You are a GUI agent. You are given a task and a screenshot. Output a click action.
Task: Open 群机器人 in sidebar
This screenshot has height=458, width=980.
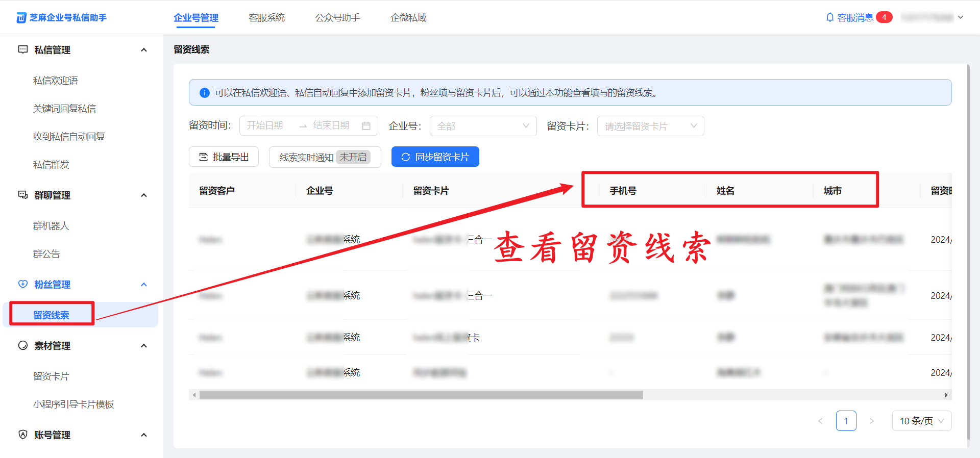click(x=51, y=226)
